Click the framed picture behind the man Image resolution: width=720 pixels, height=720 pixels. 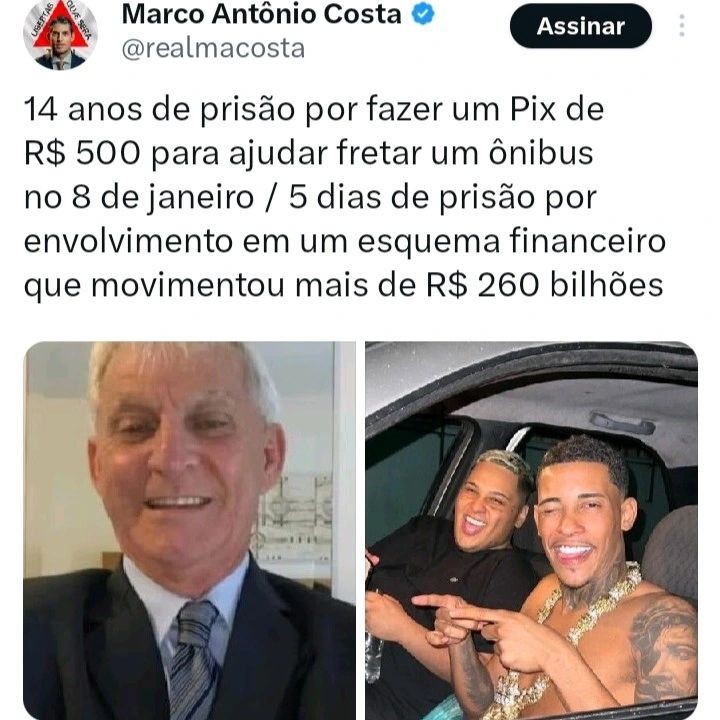(294, 519)
